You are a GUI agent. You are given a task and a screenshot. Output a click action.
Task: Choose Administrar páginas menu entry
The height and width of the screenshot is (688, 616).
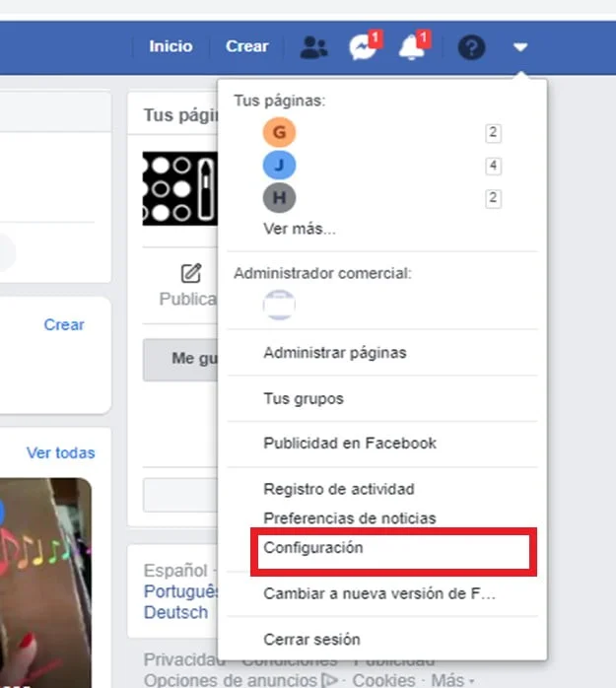335,352
